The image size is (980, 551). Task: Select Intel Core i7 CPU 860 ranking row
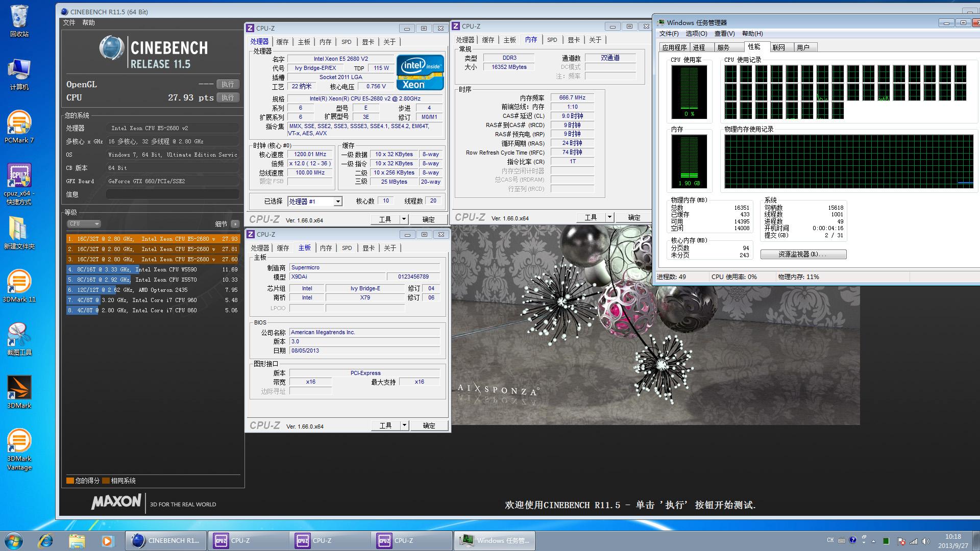(x=153, y=310)
